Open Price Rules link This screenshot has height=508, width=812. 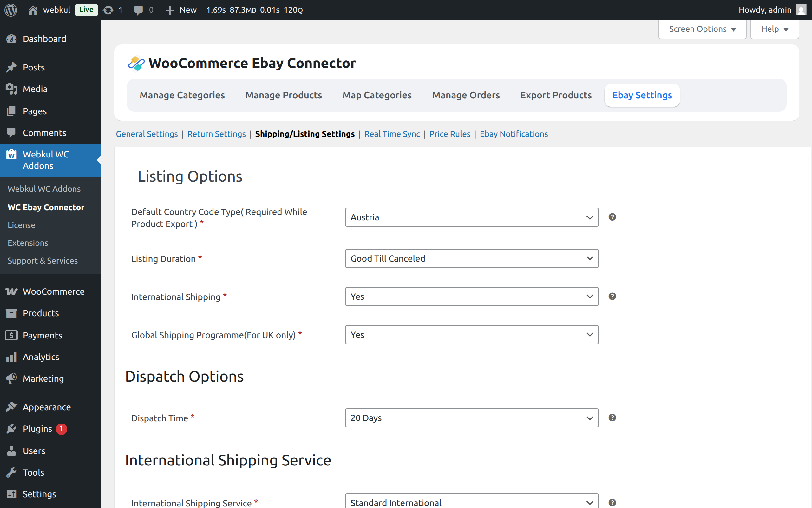(450, 134)
